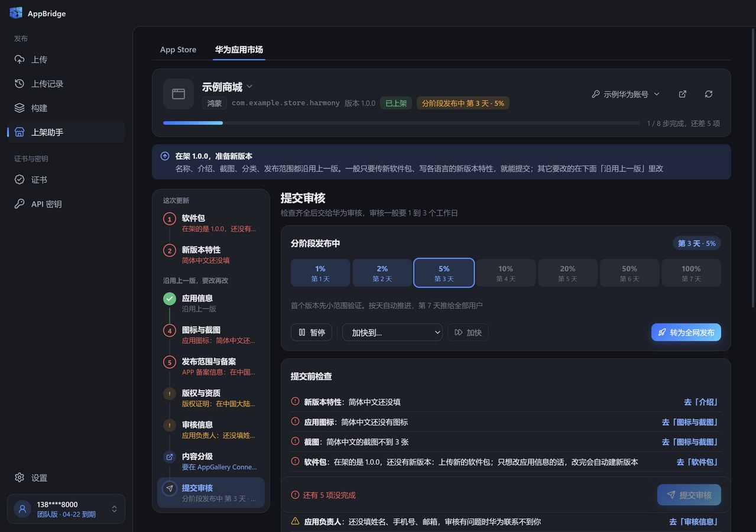Open the 内容分级 external step
The height and width of the screenshot is (532, 756).
point(211,461)
